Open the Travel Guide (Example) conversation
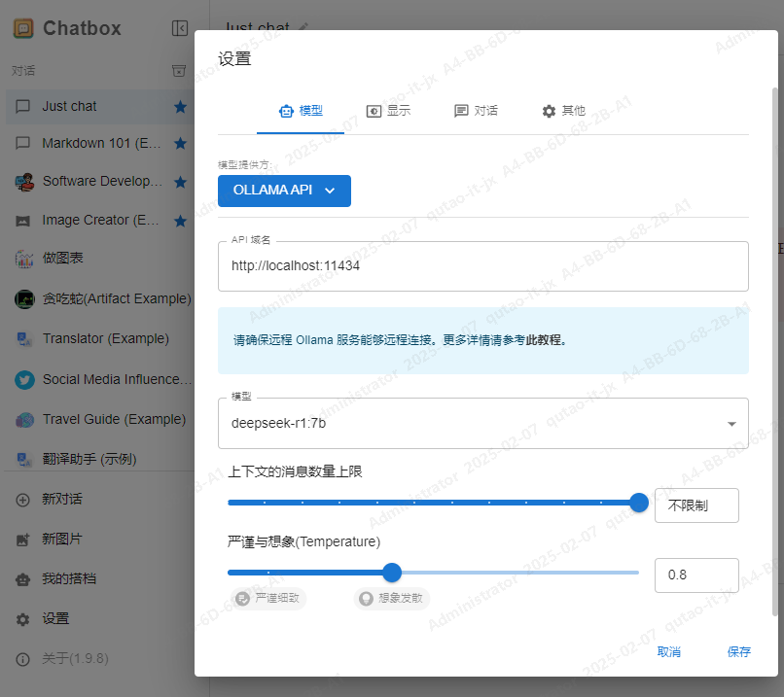Viewport: 784px width, 697px height. [100, 420]
